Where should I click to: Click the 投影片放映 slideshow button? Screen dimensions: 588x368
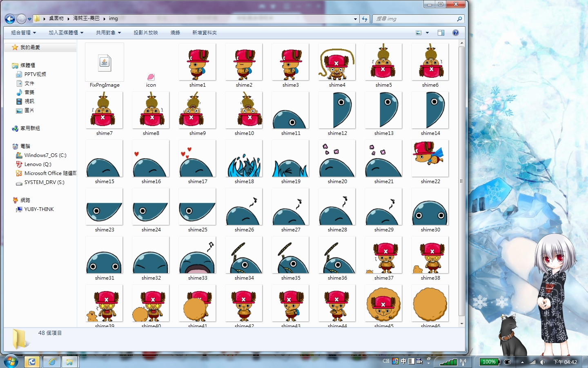click(146, 33)
